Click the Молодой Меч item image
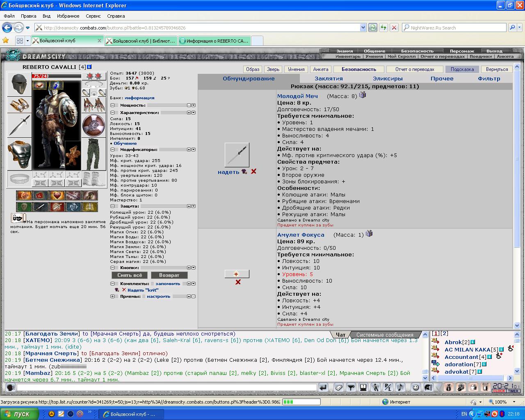 coord(237,155)
